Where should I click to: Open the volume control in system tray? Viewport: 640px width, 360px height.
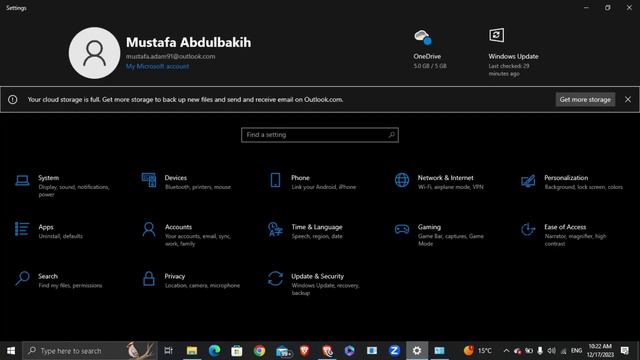pos(551,351)
